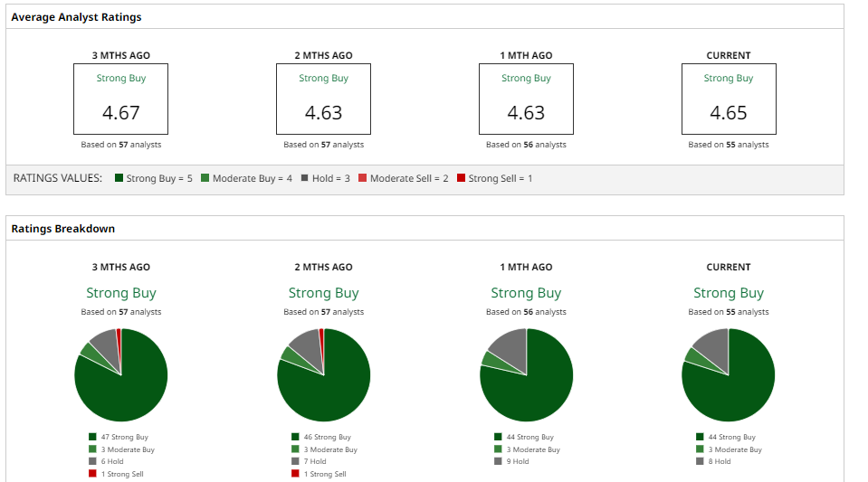Select the CURRENT 4.65 rating box
The width and height of the screenshot is (868, 482).
coord(729,99)
